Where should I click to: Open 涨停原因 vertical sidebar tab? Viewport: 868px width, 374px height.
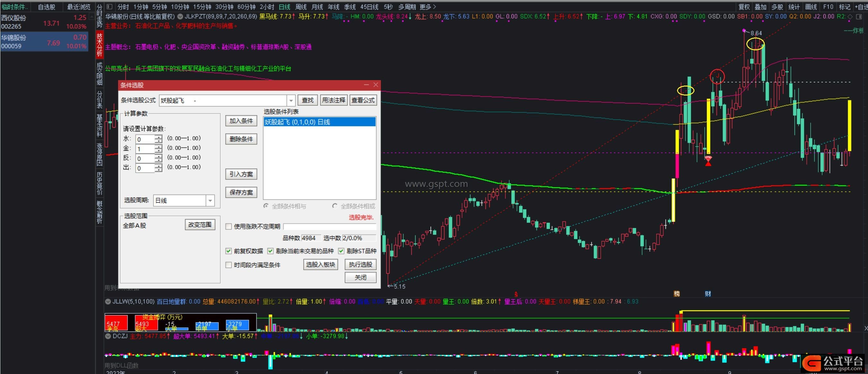99,154
